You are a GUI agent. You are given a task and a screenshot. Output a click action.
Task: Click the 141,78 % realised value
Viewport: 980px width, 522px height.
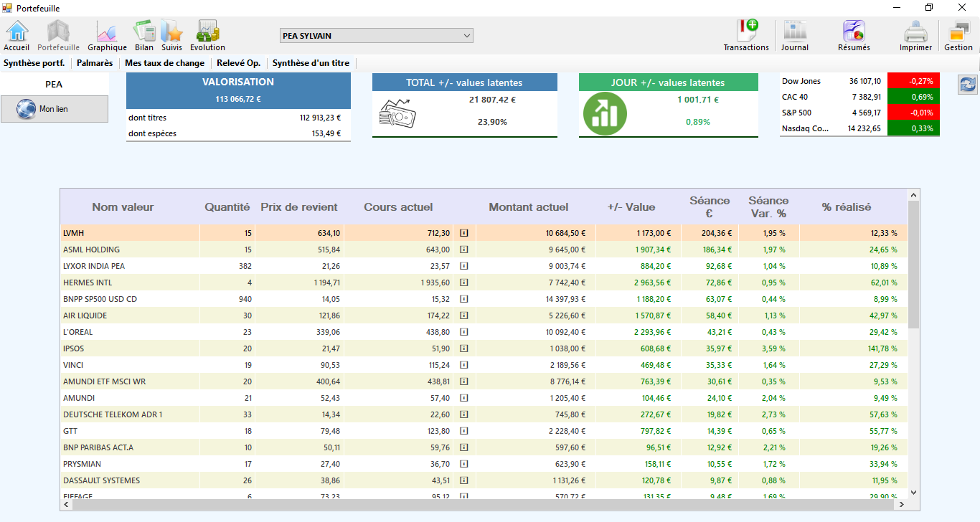882,348
